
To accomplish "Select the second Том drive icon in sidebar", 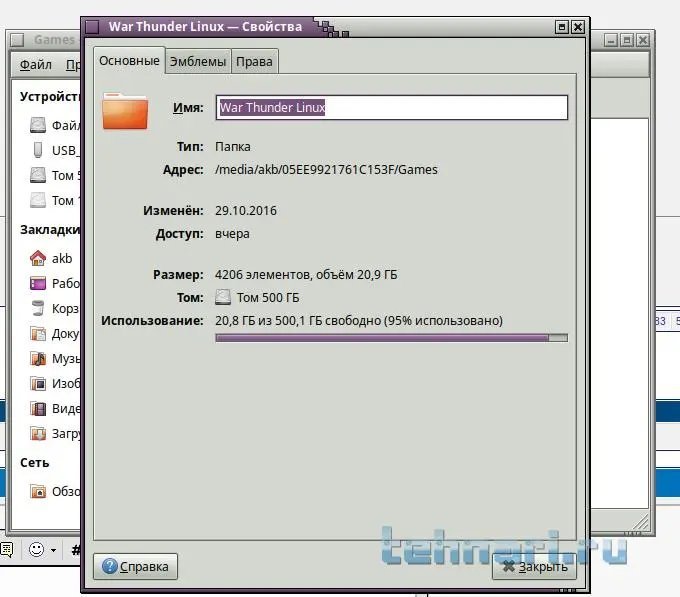I will [x=38, y=200].
